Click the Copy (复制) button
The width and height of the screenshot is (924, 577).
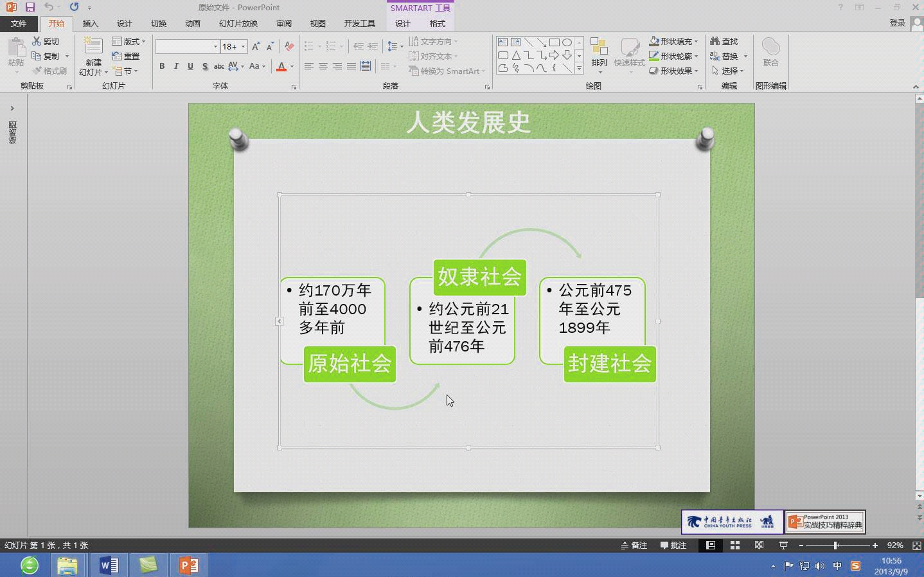pos(46,56)
